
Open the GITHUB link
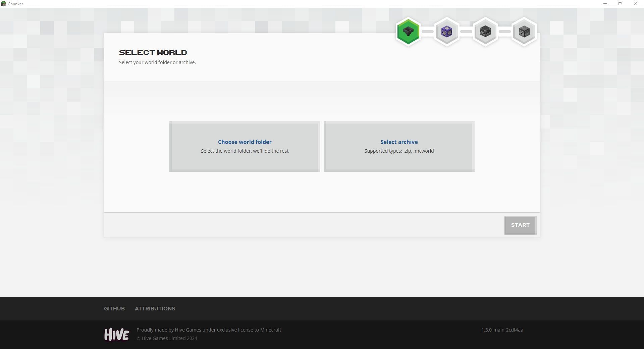tap(114, 308)
